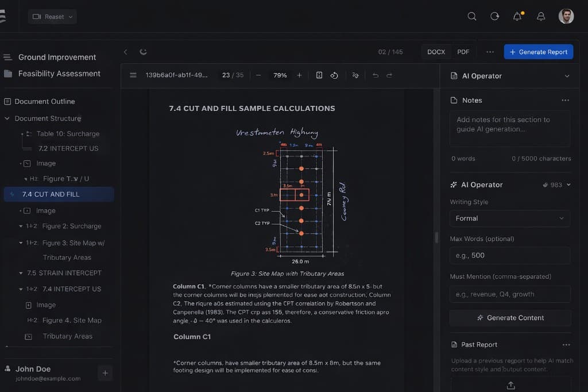Open the Writing Style dropdown set to Formal
The width and height of the screenshot is (588, 392).
tap(509, 218)
